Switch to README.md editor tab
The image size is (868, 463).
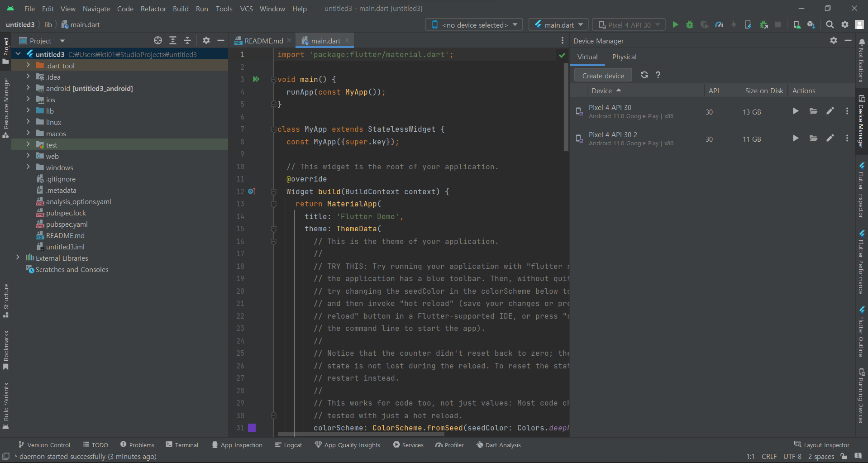click(262, 41)
